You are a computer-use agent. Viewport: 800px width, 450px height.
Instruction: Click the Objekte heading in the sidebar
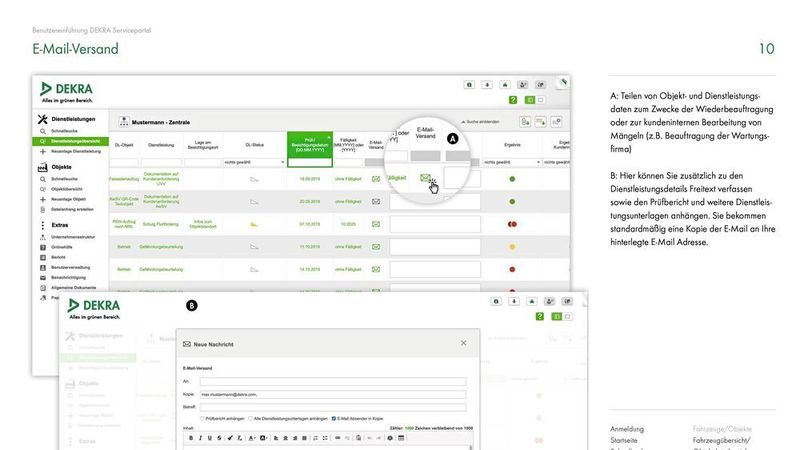pyautogui.click(x=61, y=167)
